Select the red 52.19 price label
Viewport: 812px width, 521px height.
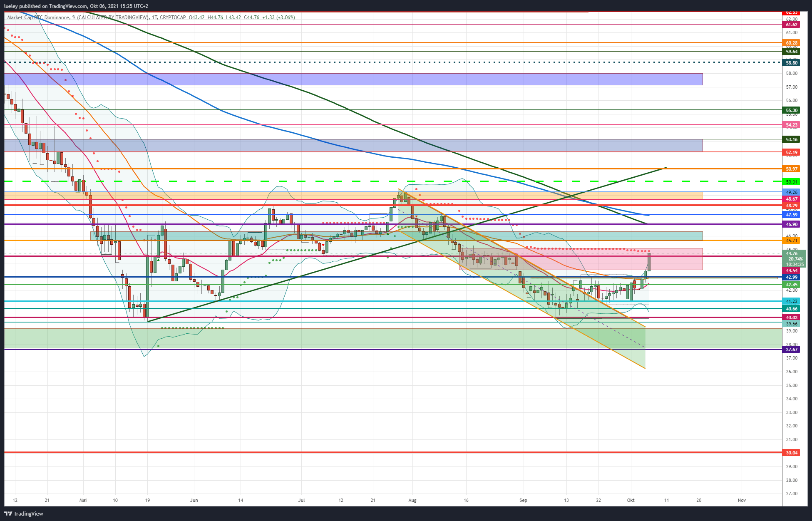point(791,152)
